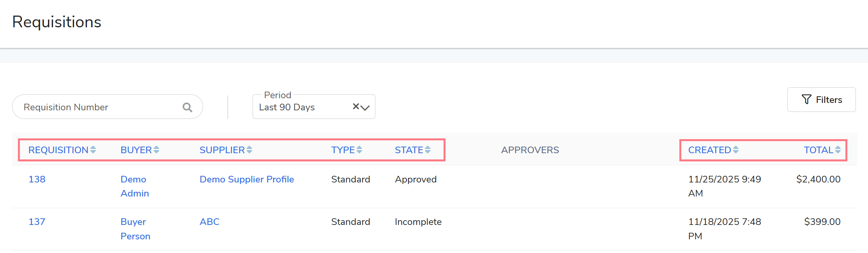Click the Created column sort arrows
868x253 pixels.
pos(735,150)
